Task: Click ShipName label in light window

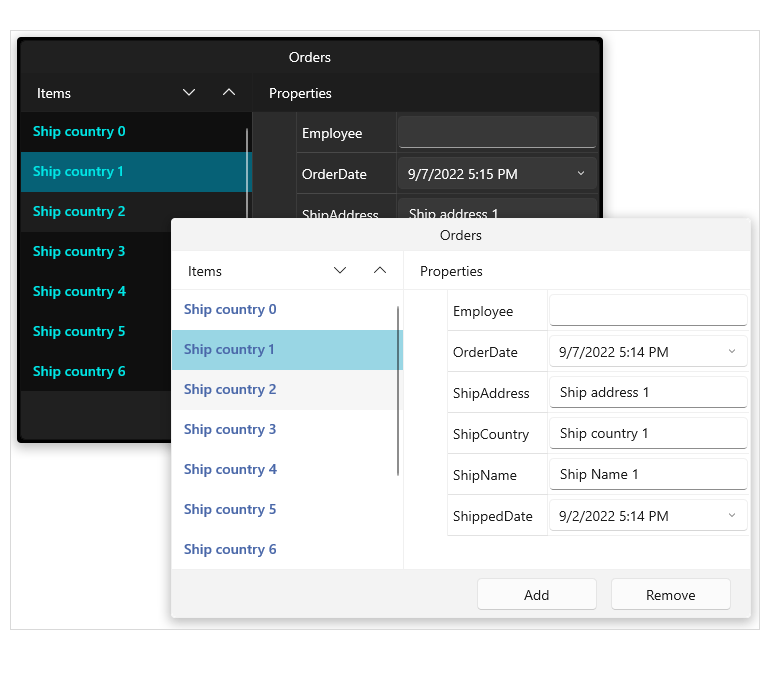Action: coord(485,475)
